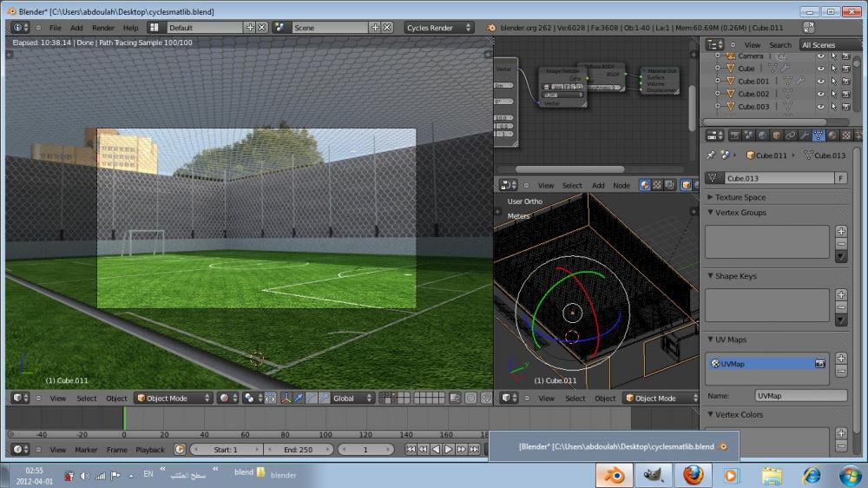The image size is (868, 488).
Task: Select compositing nodes icon in node editor header
Action: pos(669,185)
